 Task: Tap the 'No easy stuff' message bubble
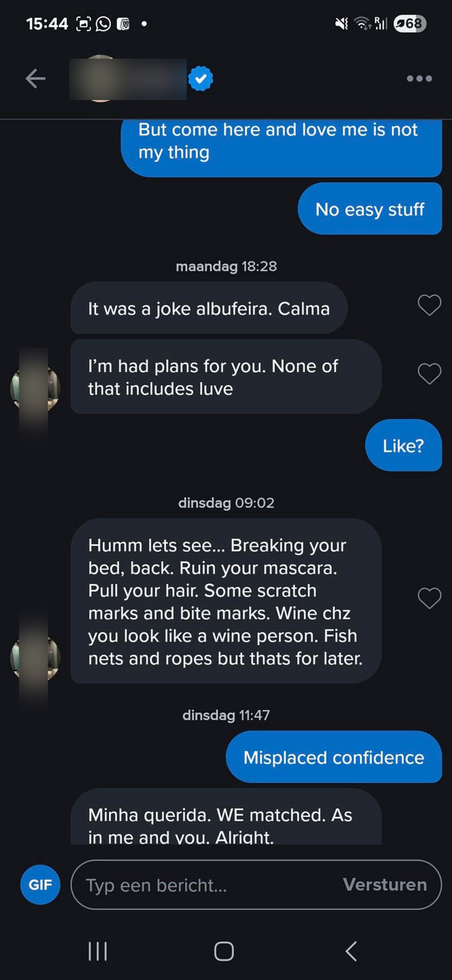tap(370, 209)
